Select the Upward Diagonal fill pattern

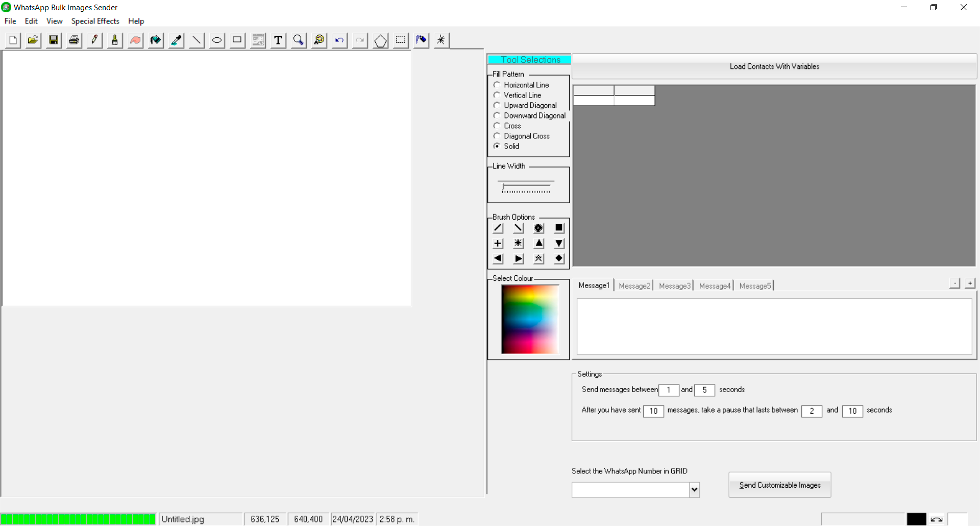[525, 105]
